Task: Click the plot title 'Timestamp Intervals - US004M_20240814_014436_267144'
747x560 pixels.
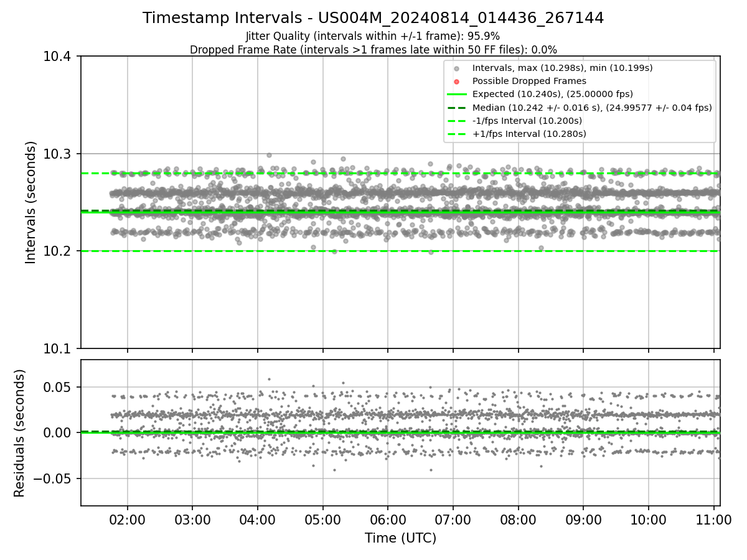Action: (374, 18)
